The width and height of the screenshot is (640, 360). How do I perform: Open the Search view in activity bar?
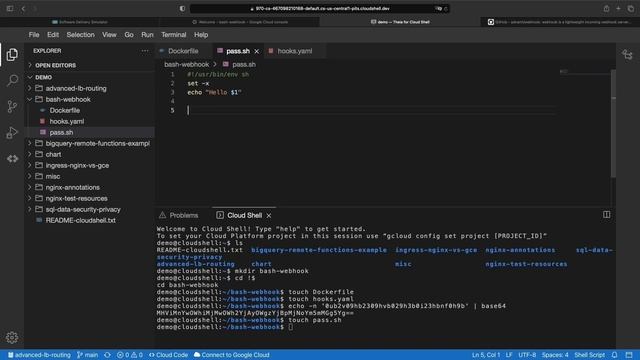[x=12, y=80]
